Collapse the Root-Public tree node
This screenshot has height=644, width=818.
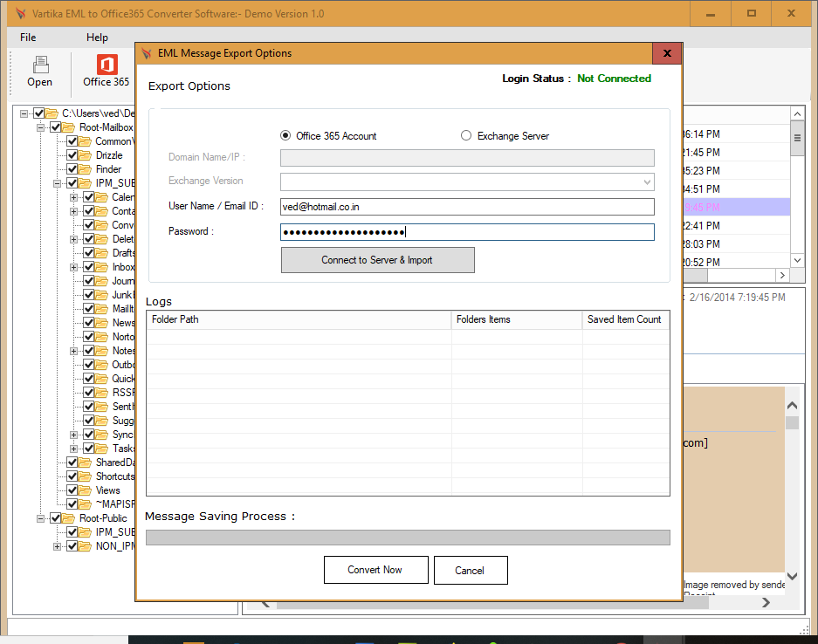point(41,518)
